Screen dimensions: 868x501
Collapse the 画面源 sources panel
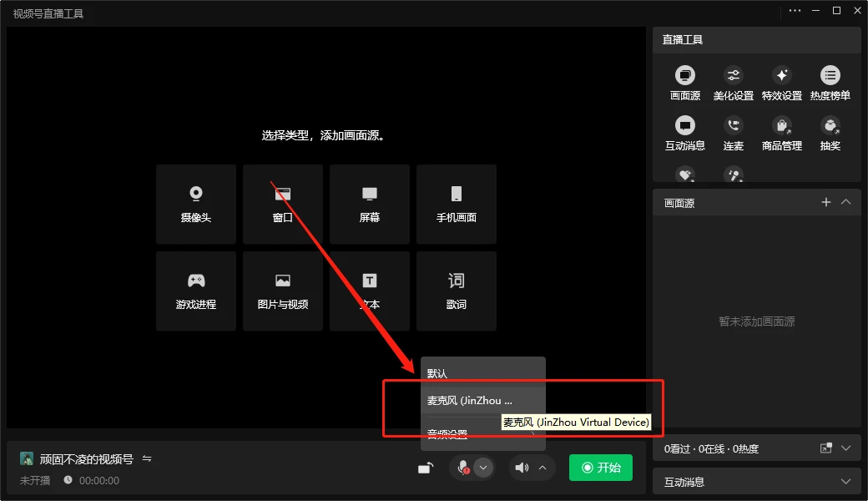click(846, 202)
